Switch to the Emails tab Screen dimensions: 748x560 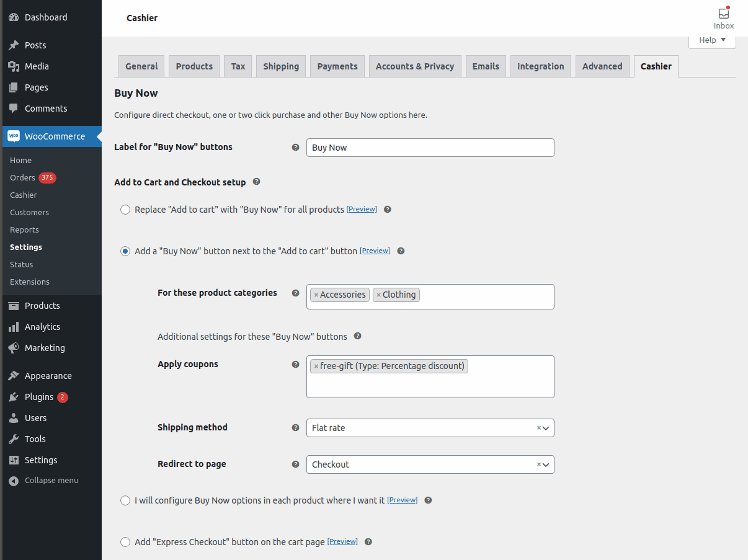[486, 66]
